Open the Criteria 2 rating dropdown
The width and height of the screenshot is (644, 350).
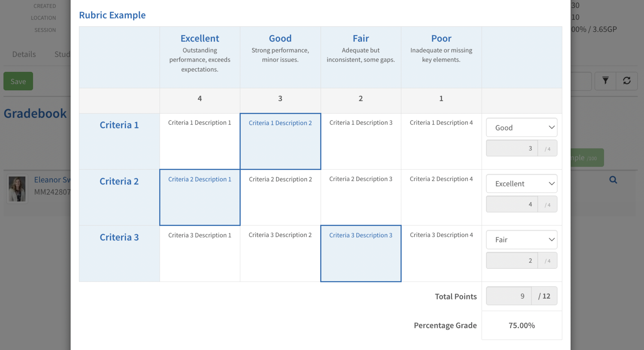[521, 184]
